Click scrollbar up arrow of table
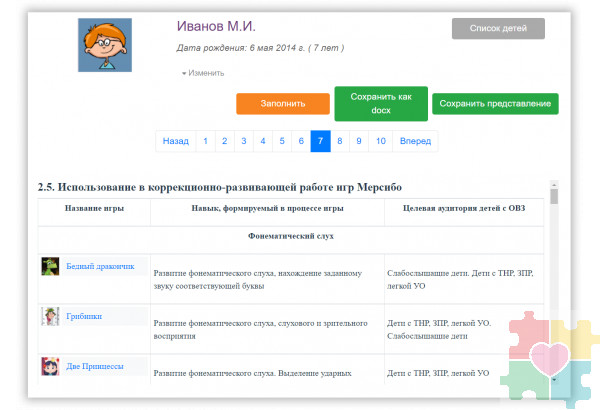The height and width of the screenshot is (410, 600). 555,185
